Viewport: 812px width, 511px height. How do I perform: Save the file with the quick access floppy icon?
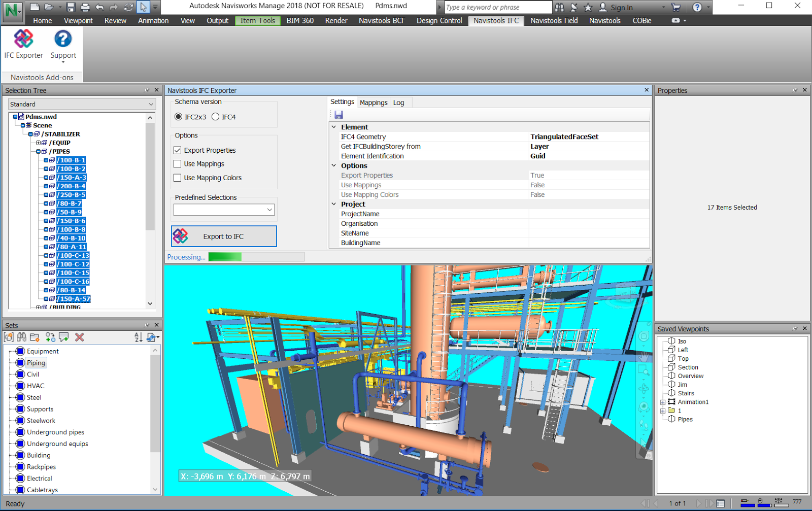coord(71,7)
